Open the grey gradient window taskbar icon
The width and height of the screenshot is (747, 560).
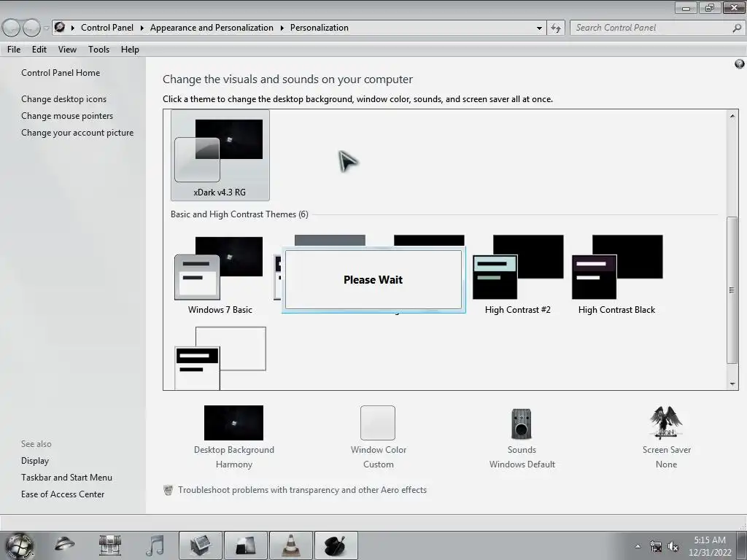click(245, 545)
